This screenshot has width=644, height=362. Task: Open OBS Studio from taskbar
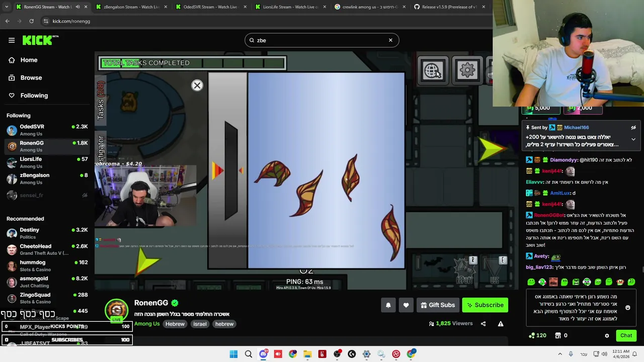pos(337,354)
